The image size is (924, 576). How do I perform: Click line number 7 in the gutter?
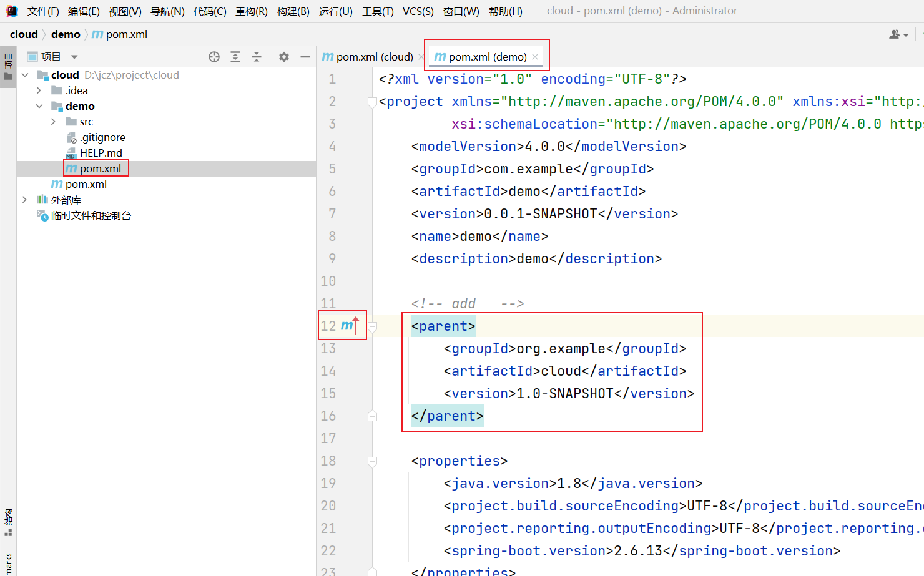(x=332, y=214)
